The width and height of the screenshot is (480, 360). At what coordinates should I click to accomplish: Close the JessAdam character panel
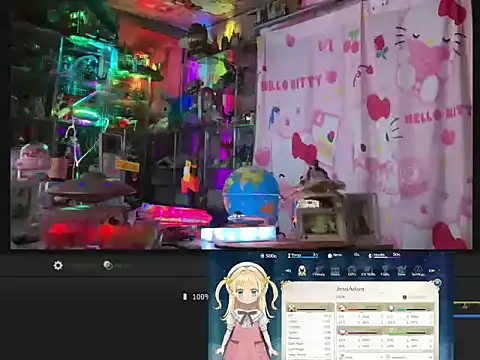(437, 283)
